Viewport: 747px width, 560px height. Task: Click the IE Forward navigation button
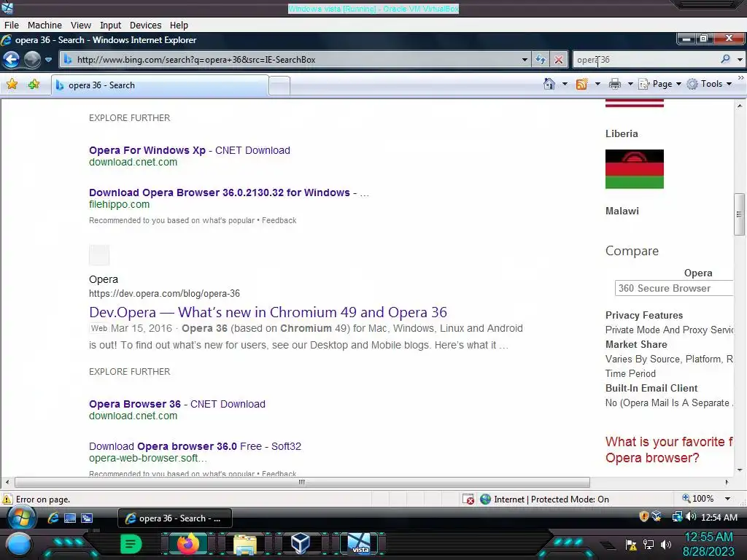pos(32,60)
